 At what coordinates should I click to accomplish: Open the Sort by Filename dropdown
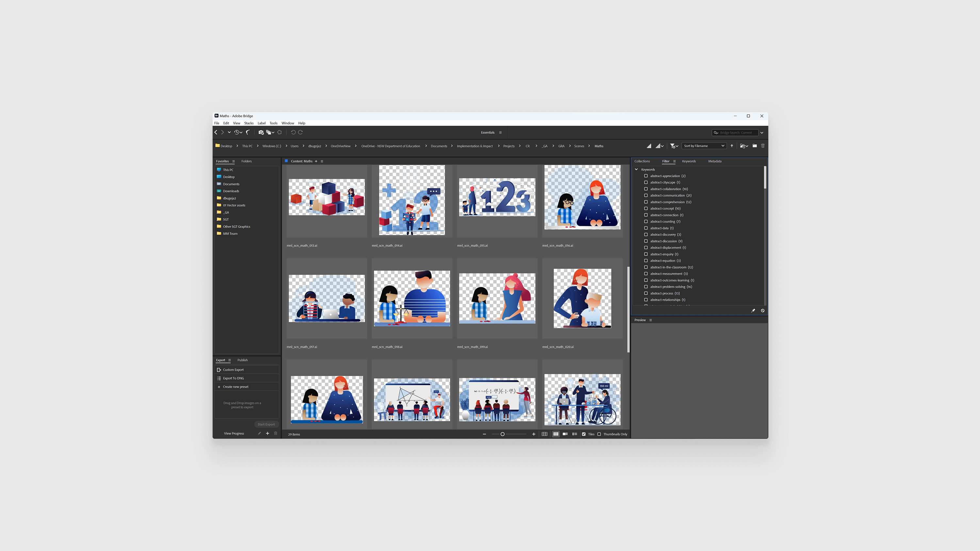703,146
